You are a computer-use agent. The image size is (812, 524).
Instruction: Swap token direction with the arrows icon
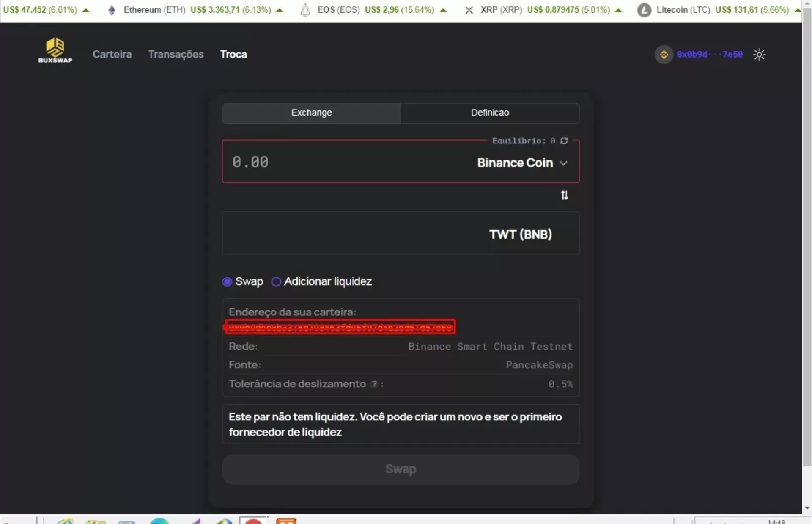[564, 195]
